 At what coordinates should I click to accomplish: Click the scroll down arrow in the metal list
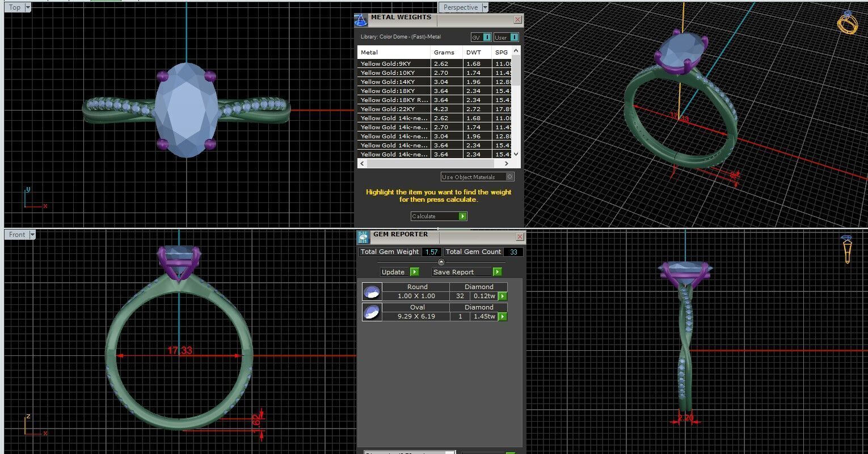pos(516,154)
